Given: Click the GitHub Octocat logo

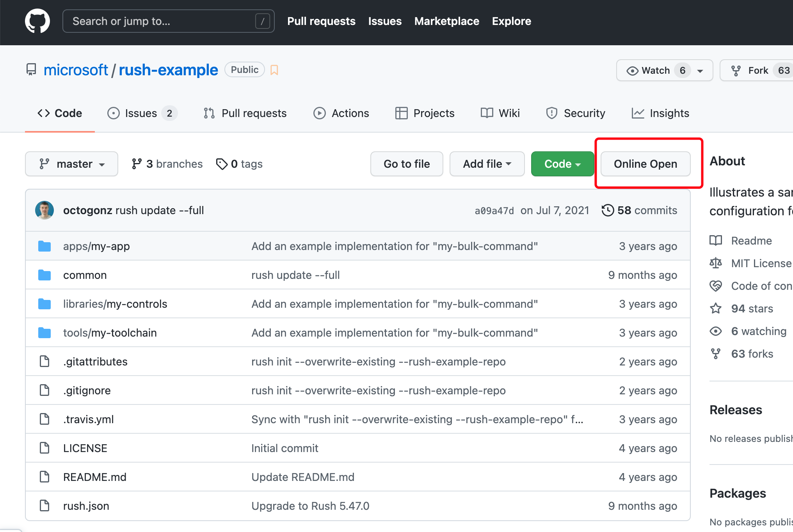Looking at the screenshot, I should [x=37, y=21].
